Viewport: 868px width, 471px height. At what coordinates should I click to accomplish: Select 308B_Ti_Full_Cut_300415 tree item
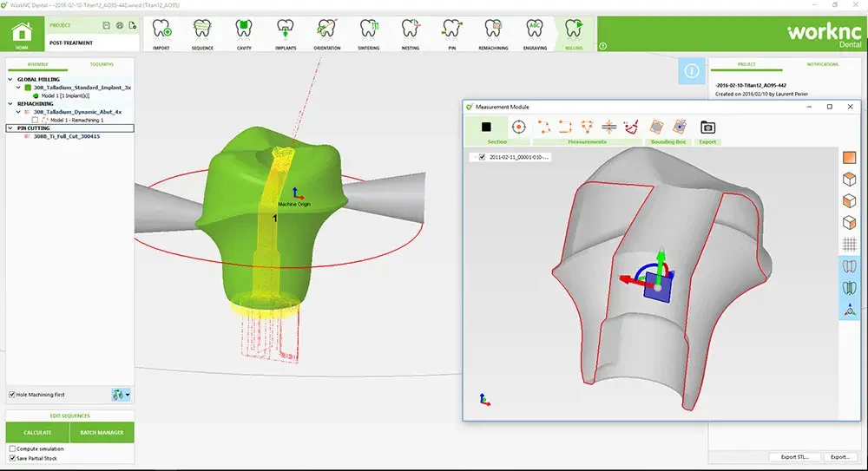point(67,136)
